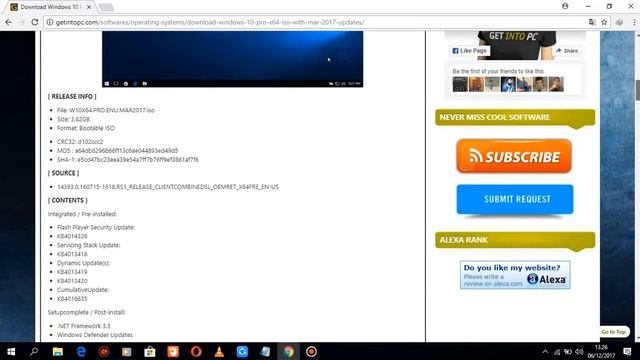Click the NEVER MISS COOL SOFTWARE heading

pyautogui.click(x=495, y=117)
